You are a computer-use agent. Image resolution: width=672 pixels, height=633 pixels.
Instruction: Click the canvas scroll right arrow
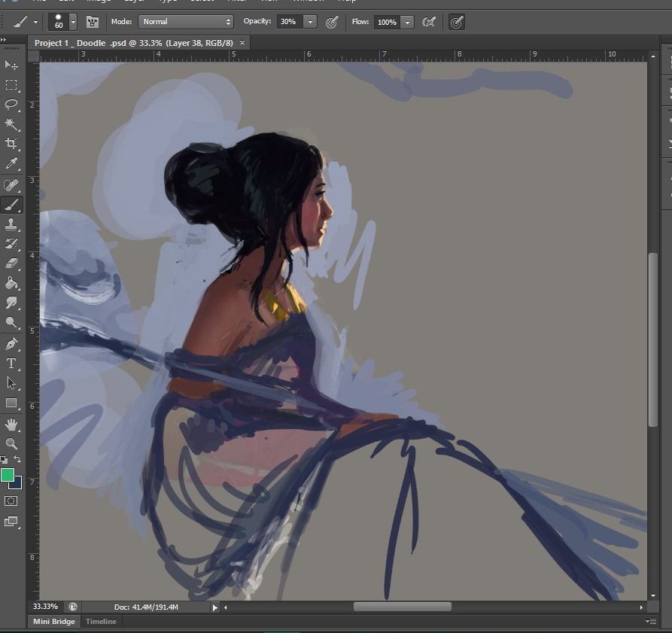click(641, 607)
